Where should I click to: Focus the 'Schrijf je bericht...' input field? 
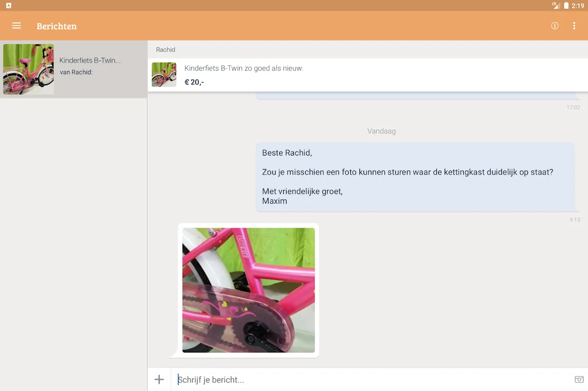tap(372, 379)
